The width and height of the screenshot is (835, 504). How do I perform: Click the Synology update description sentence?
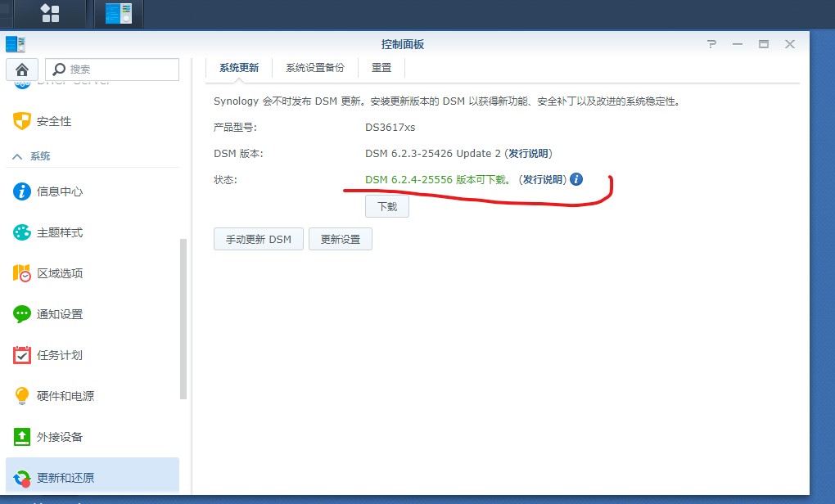point(447,101)
